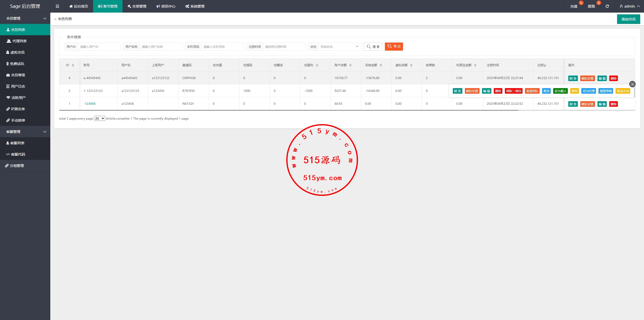Expand the admin user menu
The image size is (644, 320).
click(x=630, y=6)
